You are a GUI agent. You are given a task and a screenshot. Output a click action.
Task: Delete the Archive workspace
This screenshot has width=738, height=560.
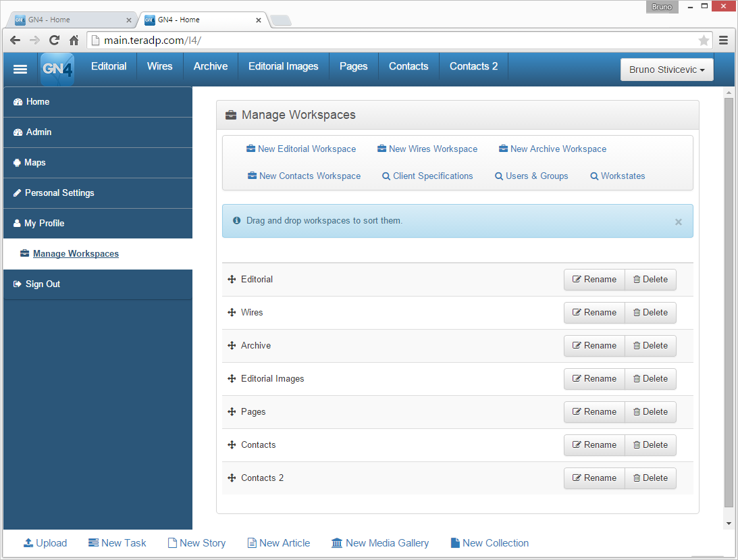coord(650,346)
